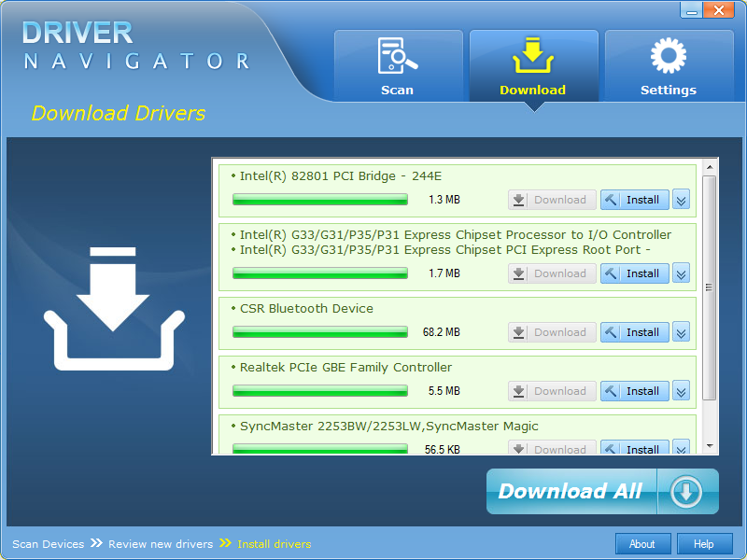Click download arrow icon in PCI Bridge row
Screen dimensions: 747x560
[x=519, y=200]
